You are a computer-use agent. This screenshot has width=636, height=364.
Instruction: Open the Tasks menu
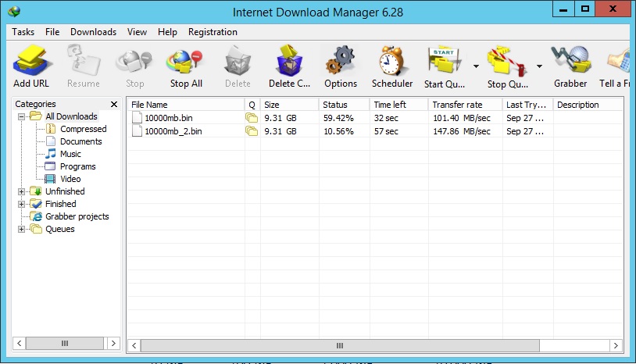coord(23,32)
